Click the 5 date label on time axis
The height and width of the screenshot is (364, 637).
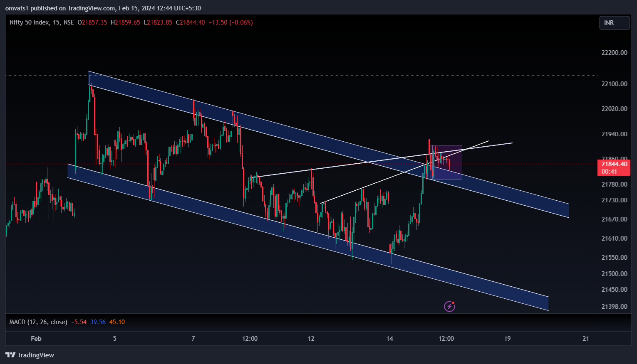coord(115,339)
